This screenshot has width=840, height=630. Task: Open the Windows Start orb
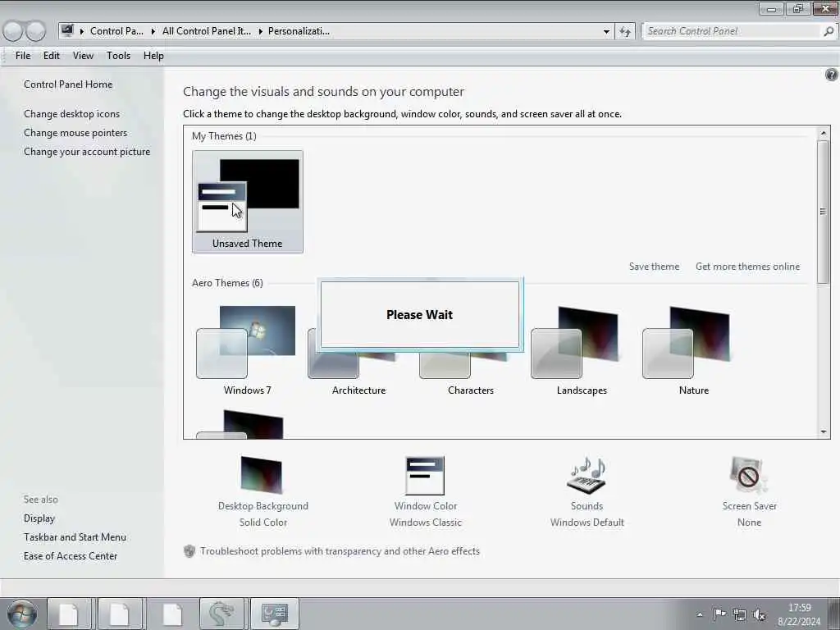click(x=22, y=614)
